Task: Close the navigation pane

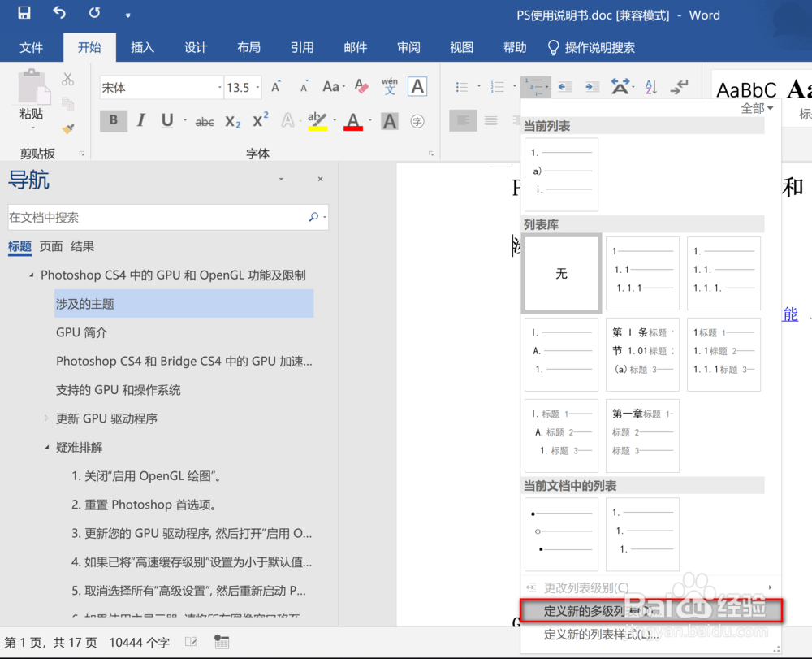Action: click(x=321, y=179)
